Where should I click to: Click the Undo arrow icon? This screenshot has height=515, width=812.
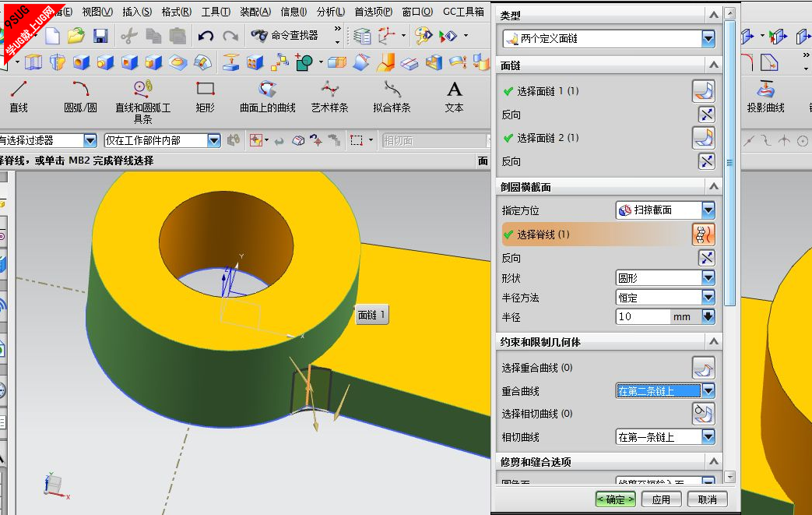206,36
